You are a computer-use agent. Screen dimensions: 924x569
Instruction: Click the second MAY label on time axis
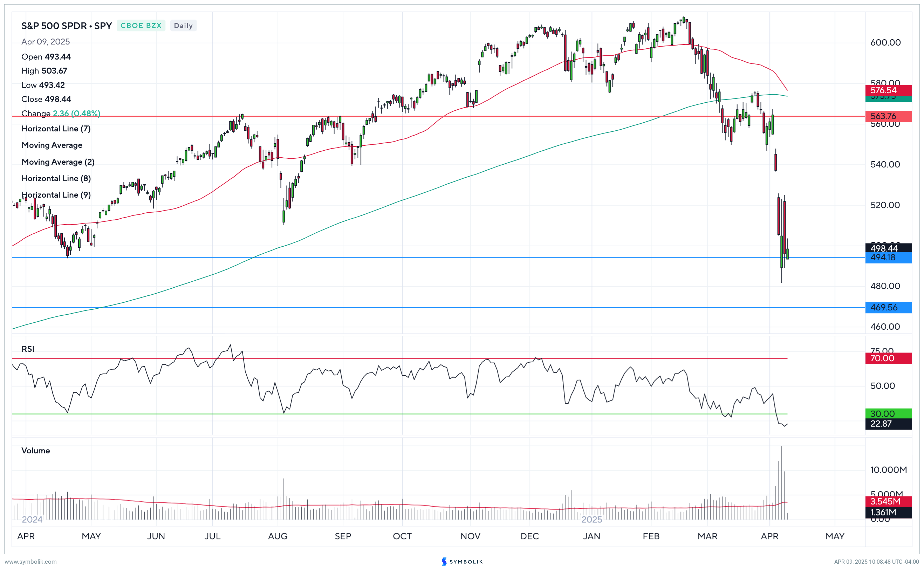[x=835, y=536]
